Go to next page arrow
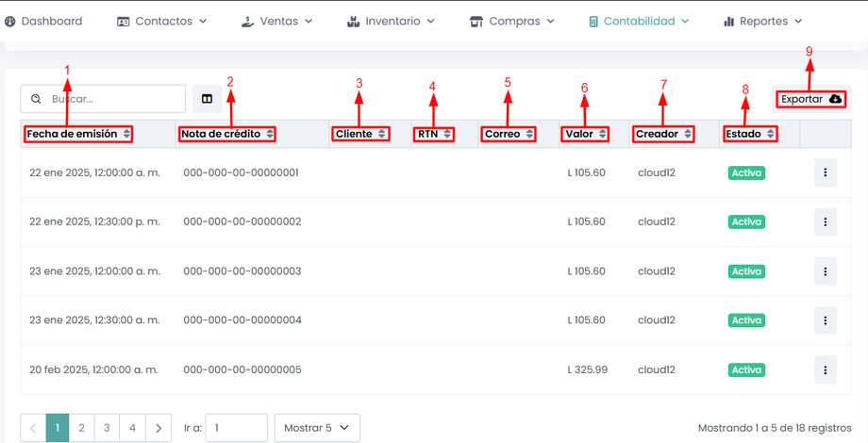This screenshot has width=868, height=443. (159, 428)
